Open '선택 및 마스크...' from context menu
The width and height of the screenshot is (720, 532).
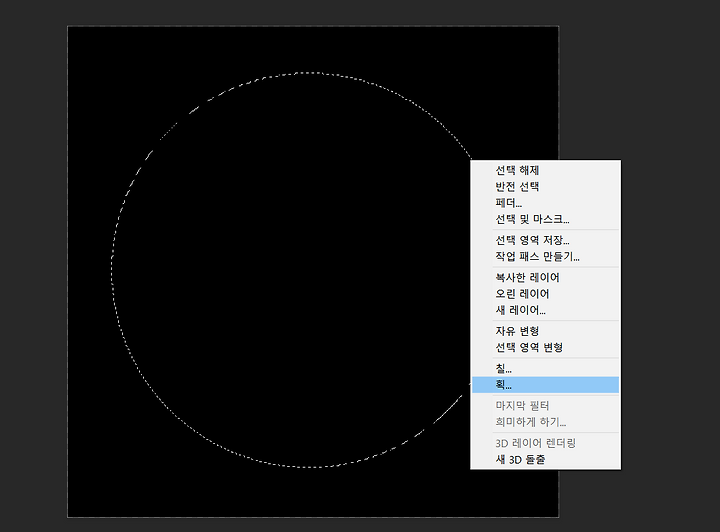click(x=546, y=219)
